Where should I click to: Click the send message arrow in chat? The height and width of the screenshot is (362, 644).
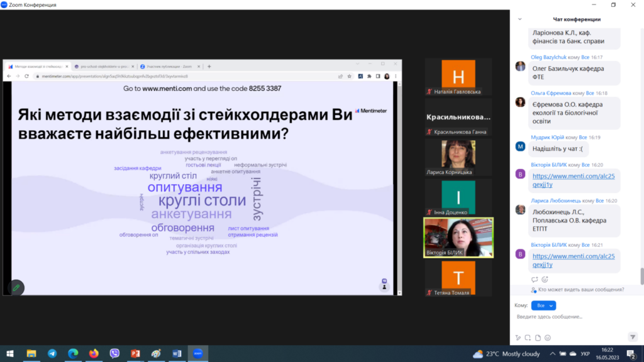coord(633,337)
